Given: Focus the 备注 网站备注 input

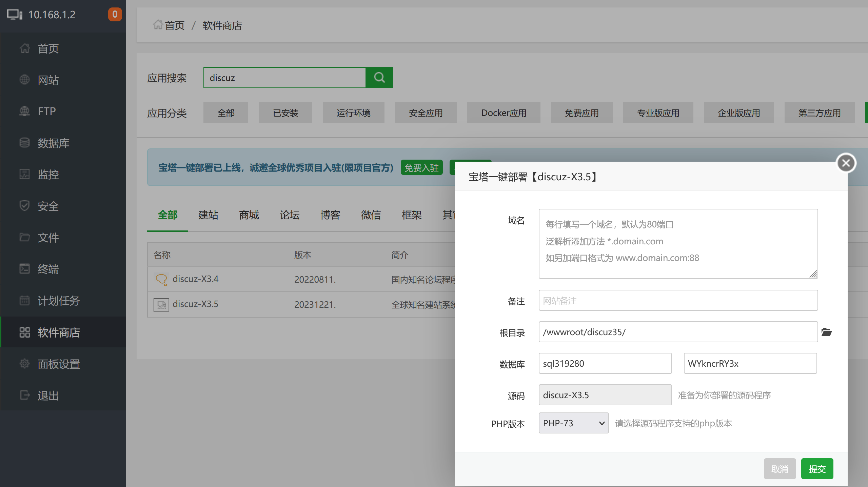Looking at the screenshot, I should click(x=678, y=300).
